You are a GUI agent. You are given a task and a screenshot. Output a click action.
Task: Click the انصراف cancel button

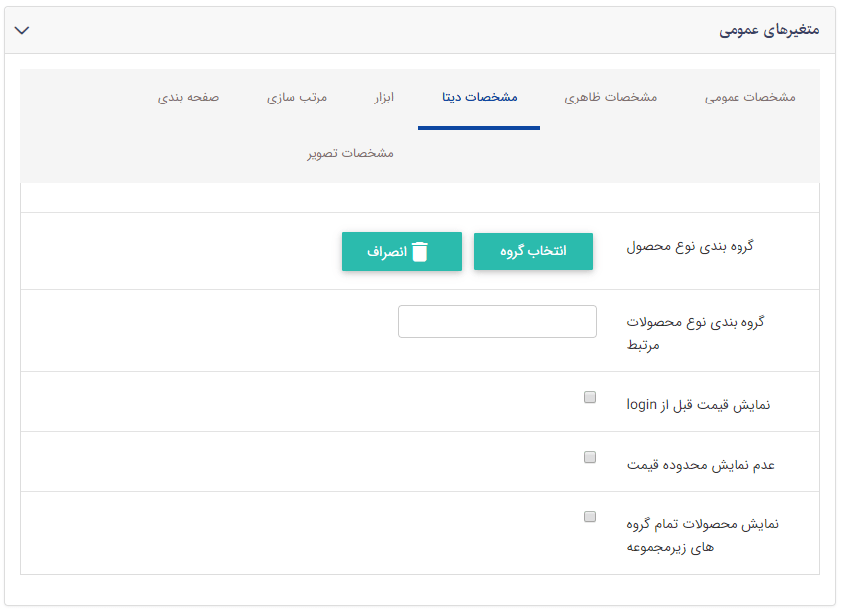point(402,251)
